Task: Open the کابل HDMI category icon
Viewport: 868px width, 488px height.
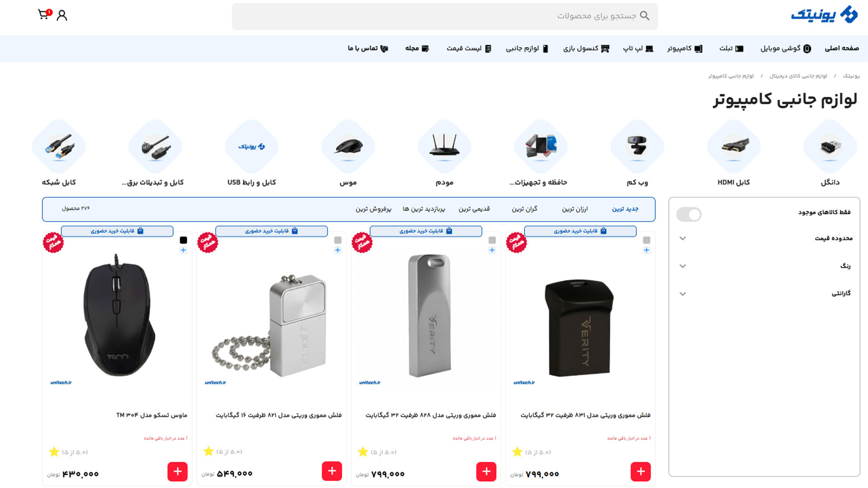Action: click(733, 146)
